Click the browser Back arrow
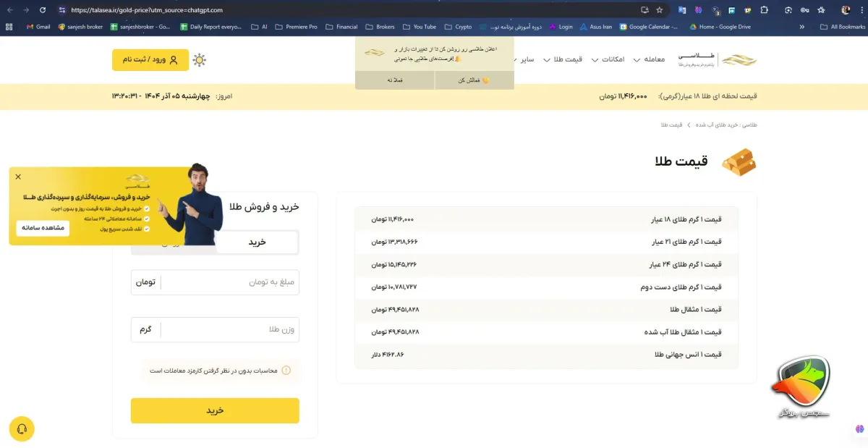Image resolution: width=868 pixels, height=448 pixels. pyautogui.click(x=10, y=10)
